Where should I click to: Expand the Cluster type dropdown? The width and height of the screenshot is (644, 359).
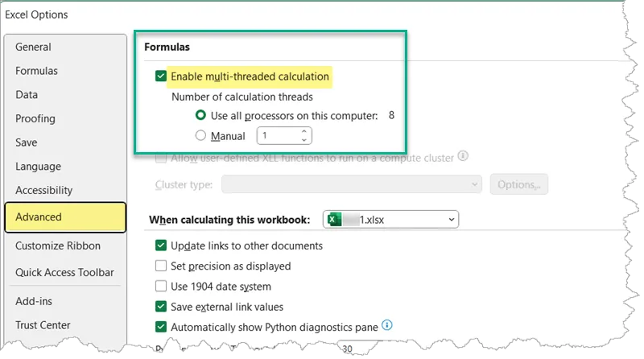(473, 184)
